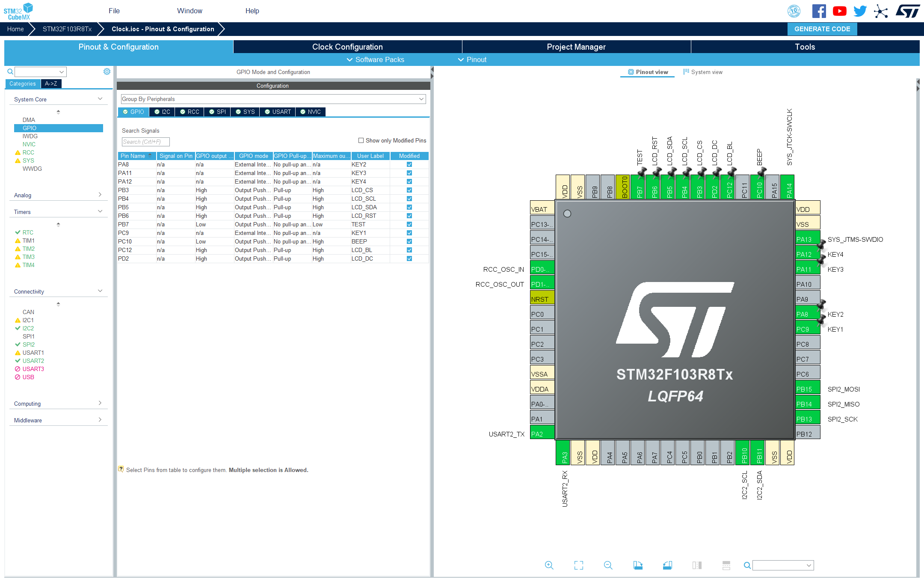
Task: Open the Twitter icon link
Action: 860,11
